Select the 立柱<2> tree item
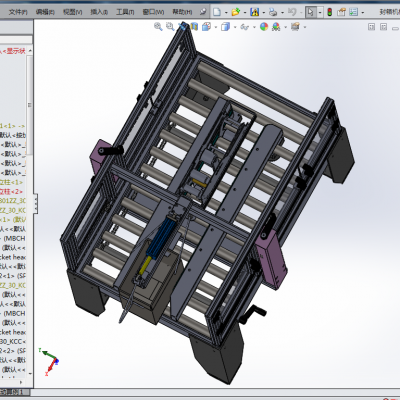The height and width of the screenshot is (400, 400). point(12,192)
